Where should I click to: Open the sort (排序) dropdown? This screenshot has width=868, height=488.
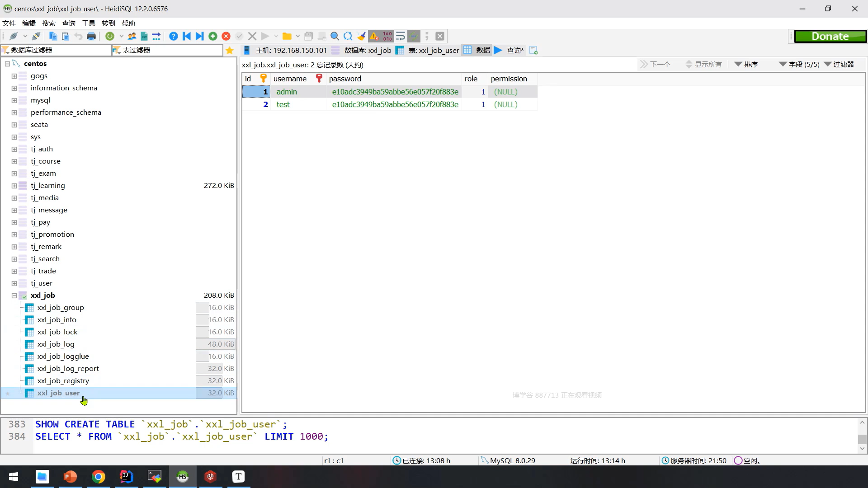pyautogui.click(x=746, y=65)
